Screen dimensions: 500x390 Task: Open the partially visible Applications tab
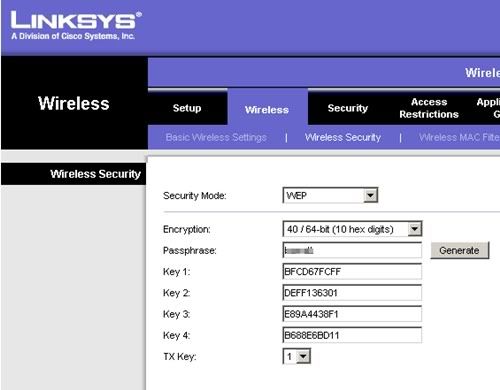tap(488, 108)
